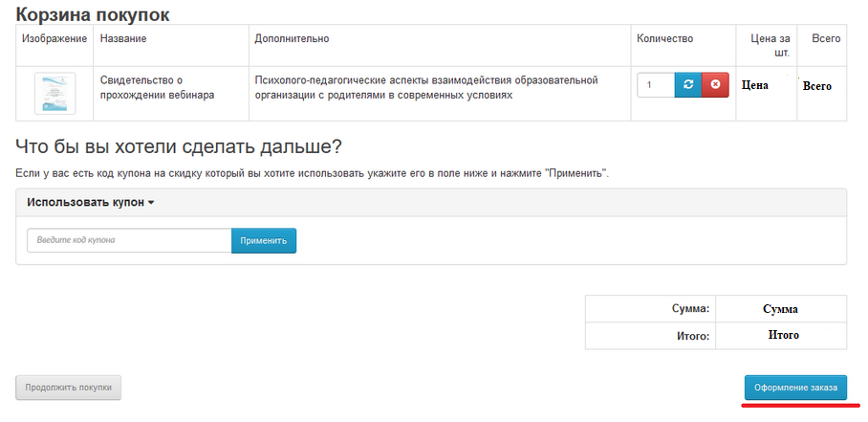Collapse the "Использовать купон" panel

[91, 203]
